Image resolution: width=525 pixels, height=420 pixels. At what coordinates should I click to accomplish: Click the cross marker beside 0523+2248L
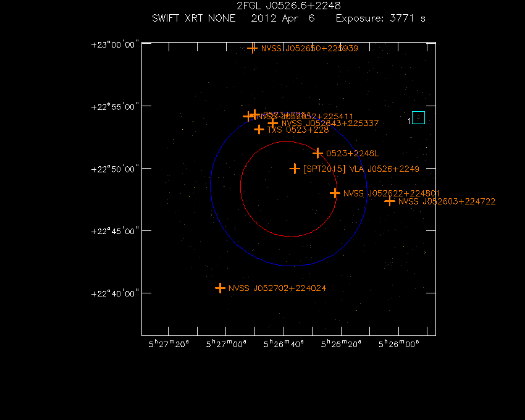(x=317, y=153)
